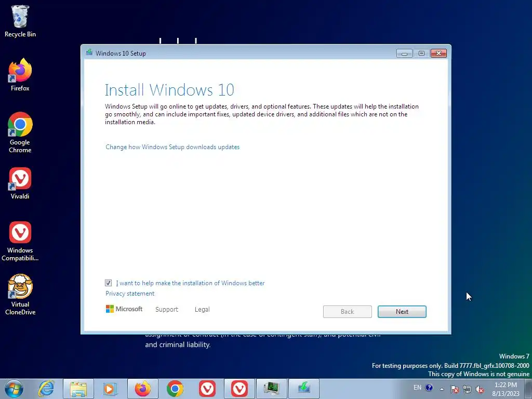
Task: Switch to Chrome on the taskbar
Action: click(x=175, y=389)
